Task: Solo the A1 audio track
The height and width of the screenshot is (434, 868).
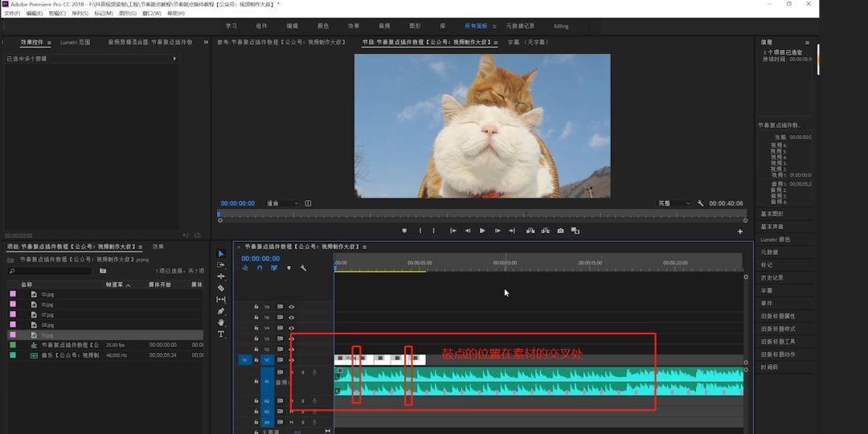Action: [x=303, y=373]
